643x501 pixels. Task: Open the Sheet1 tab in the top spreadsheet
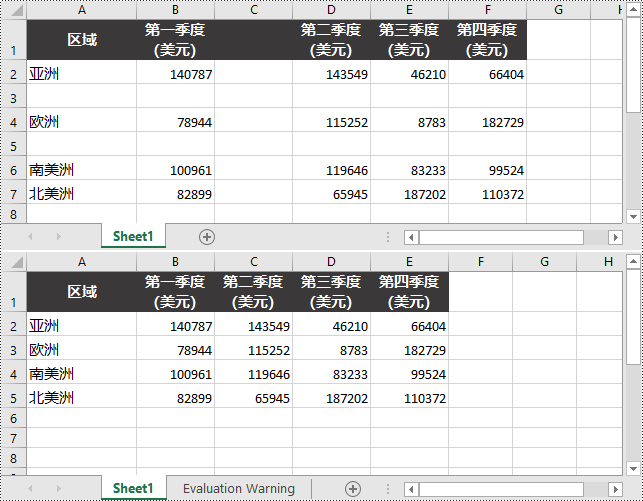tap(133, 236)
